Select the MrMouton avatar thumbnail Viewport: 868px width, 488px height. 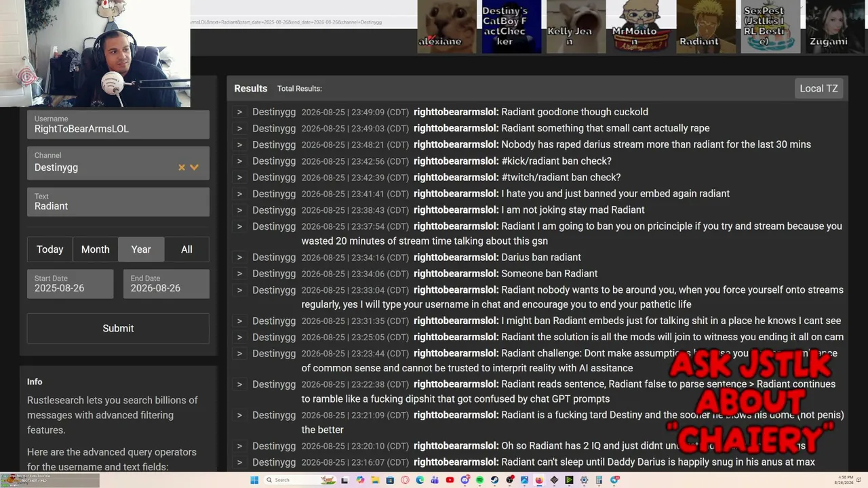pos(641,26)
